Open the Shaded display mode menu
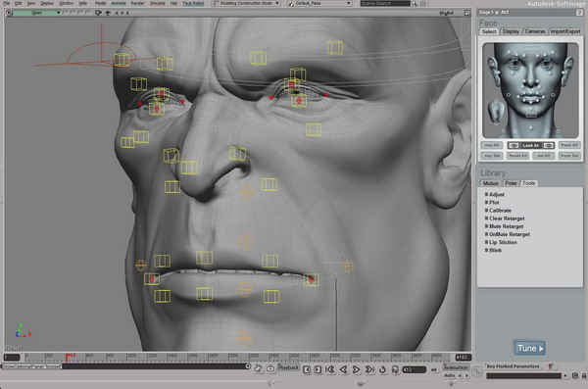 point(446,13)
